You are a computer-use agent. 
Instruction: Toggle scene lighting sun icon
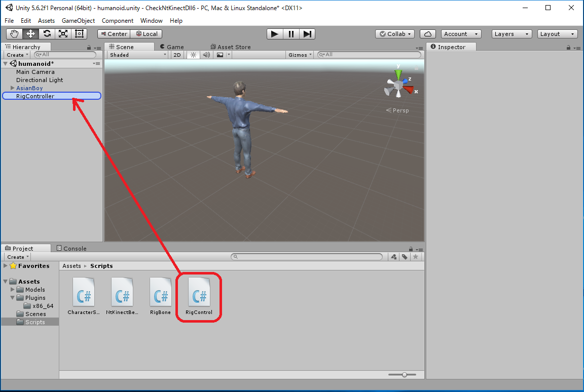point(193,55)
